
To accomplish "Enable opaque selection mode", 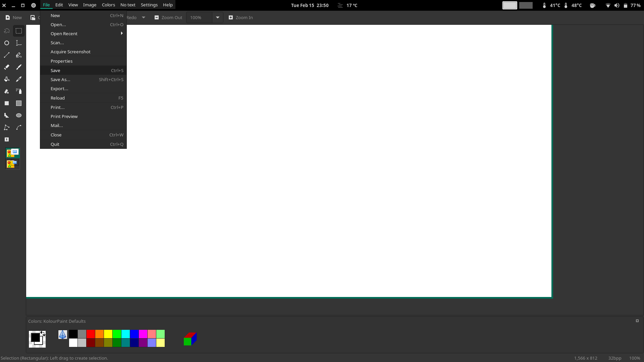I will (13, 153).
